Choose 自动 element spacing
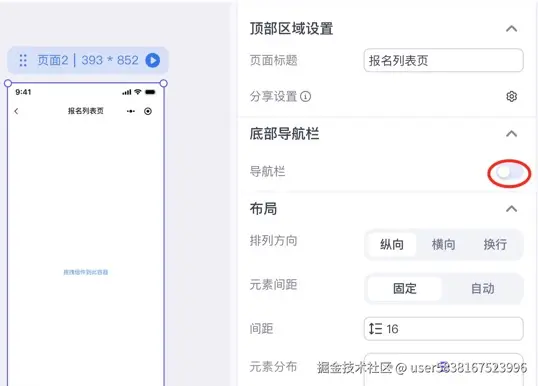This screenshot has height=386, width=538. (x=482, y=288)
